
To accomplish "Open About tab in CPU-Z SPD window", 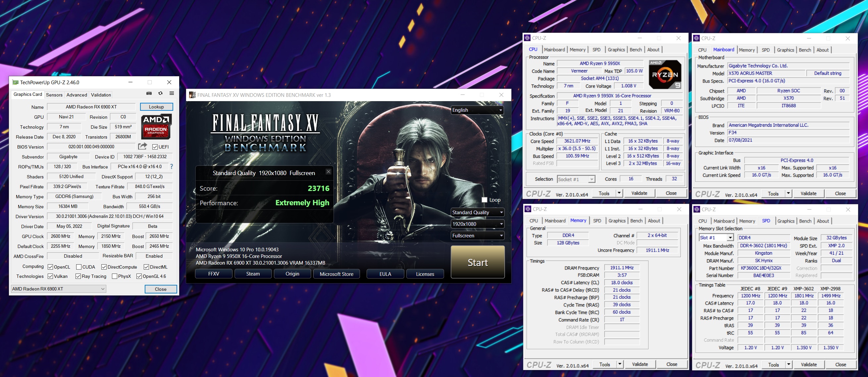I will [823, 221].
